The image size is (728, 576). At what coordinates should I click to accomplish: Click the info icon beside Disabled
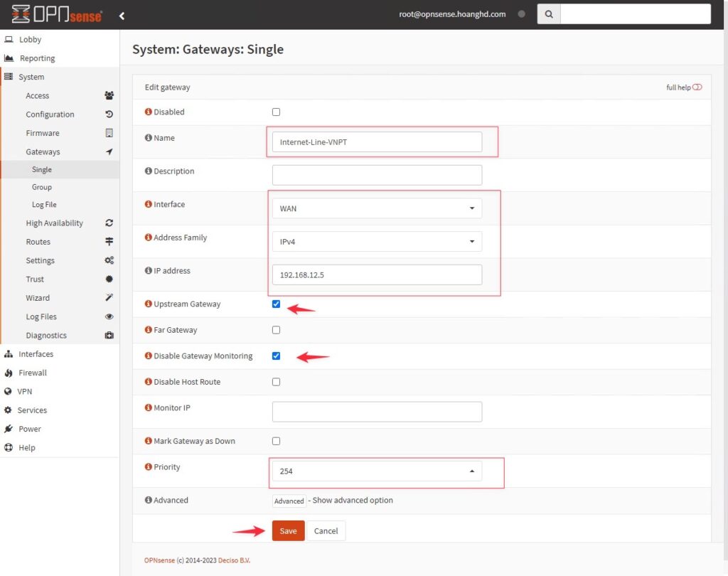[148, 112]
